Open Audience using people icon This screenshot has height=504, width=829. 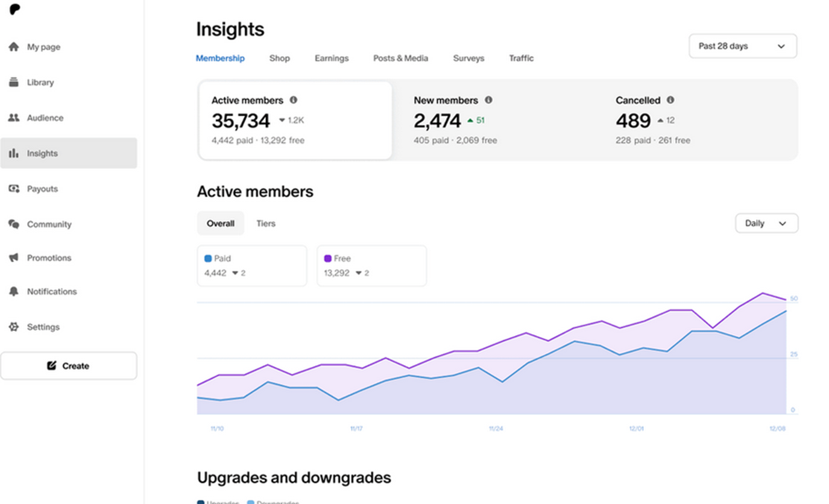click(14, 118)
